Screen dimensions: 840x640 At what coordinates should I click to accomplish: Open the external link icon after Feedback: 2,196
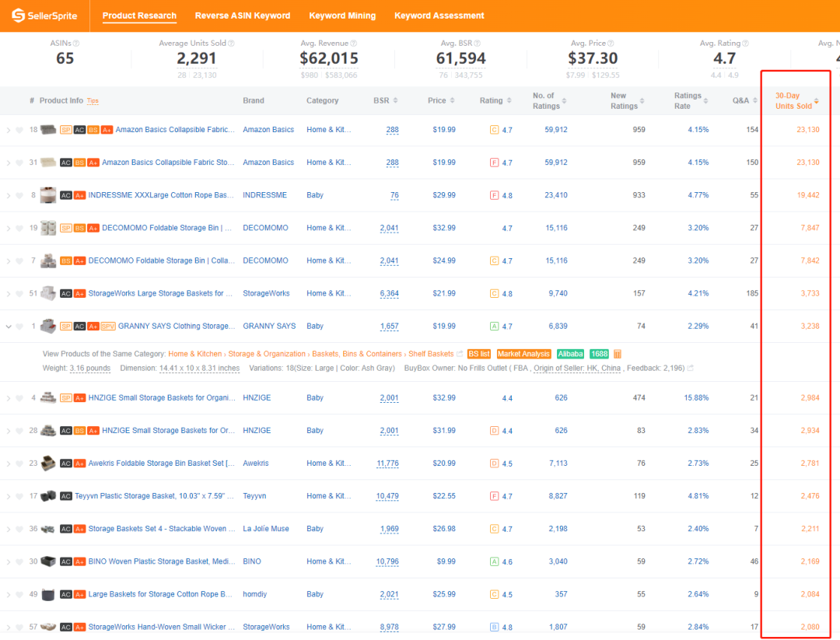691,368
